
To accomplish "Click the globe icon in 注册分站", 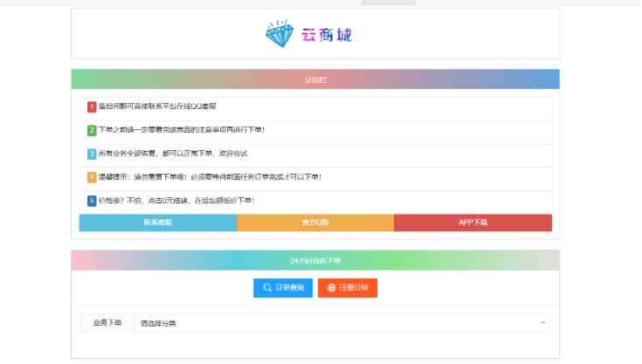I will pyautogui.click(x=332, y=288).
